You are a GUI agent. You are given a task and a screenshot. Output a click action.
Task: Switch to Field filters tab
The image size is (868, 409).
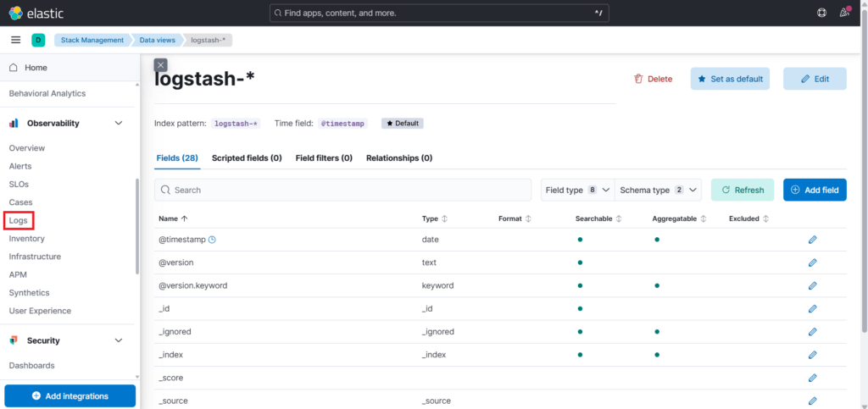pyautogui.click(x=324, y=158)
